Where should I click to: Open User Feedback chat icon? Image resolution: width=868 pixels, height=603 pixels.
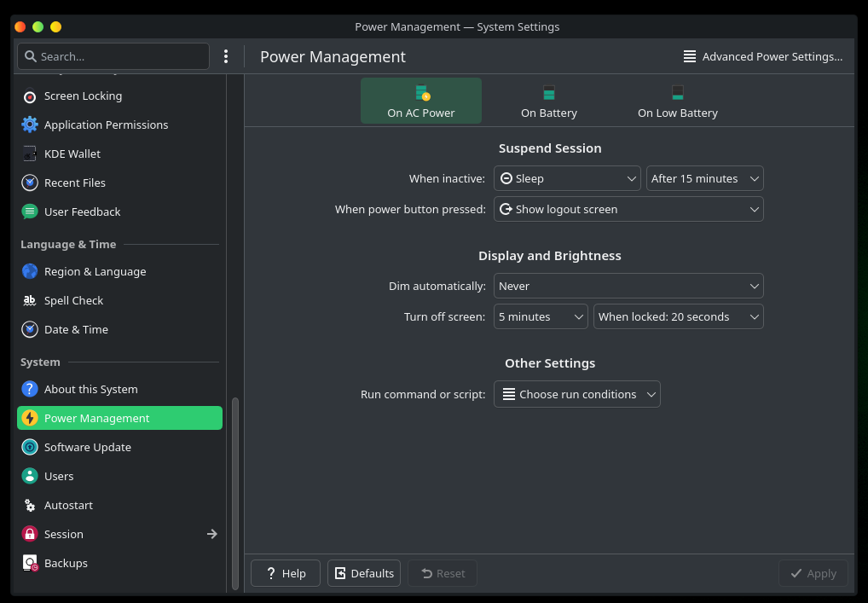coord(30,212)
